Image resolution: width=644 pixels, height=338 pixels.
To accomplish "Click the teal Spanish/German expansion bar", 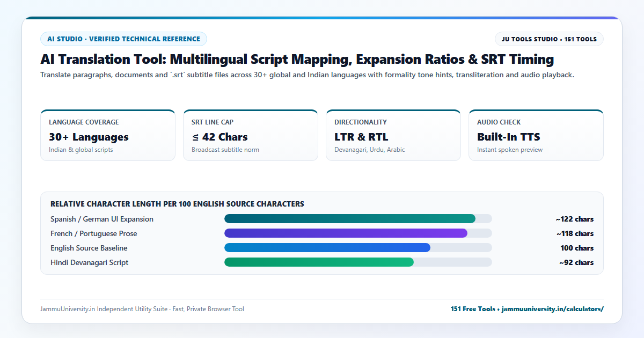I will tap(350, 219).
